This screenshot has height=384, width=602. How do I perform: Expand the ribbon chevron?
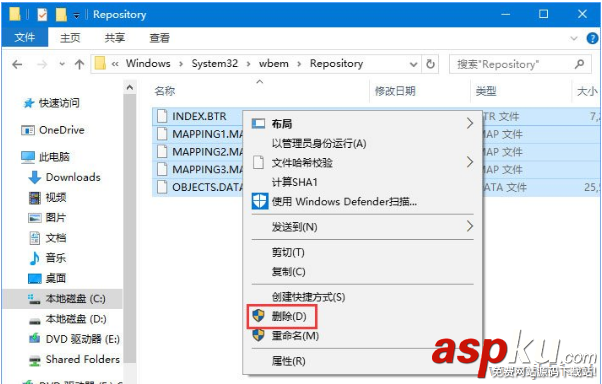574,38
